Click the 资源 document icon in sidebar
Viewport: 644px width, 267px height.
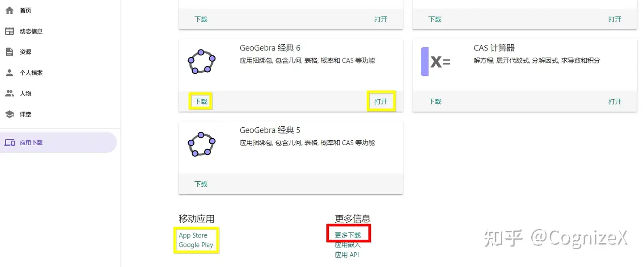point(9,52)
